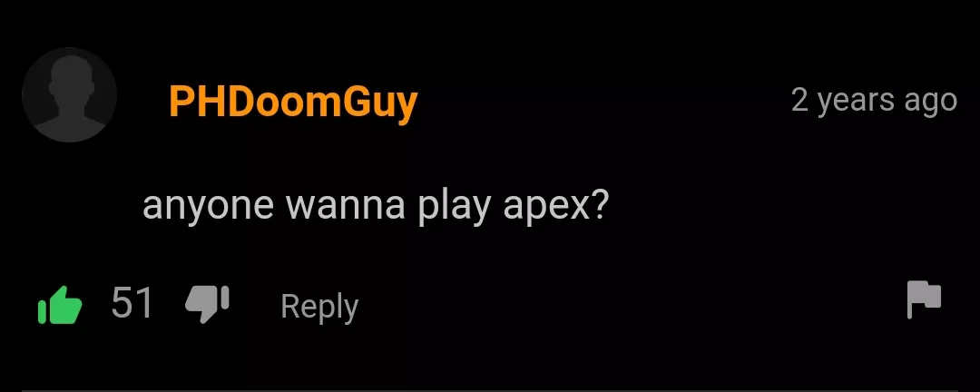Image resolution: width=980 pixels, height=392 pixels.
Task: Reply to PHDoomGuy's comment
Action: pyautogui.click(x=319, y=307)
